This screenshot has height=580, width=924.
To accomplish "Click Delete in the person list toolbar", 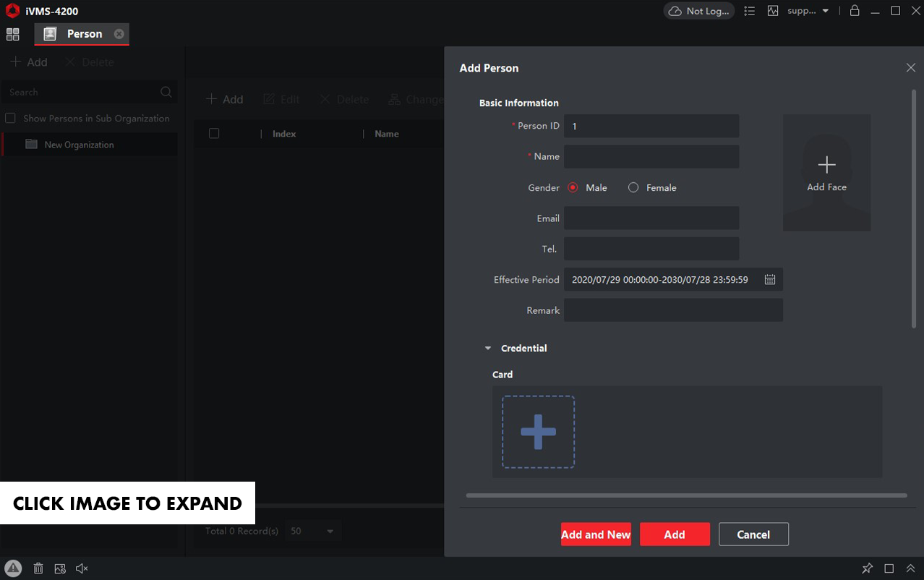I will [344, 99].
